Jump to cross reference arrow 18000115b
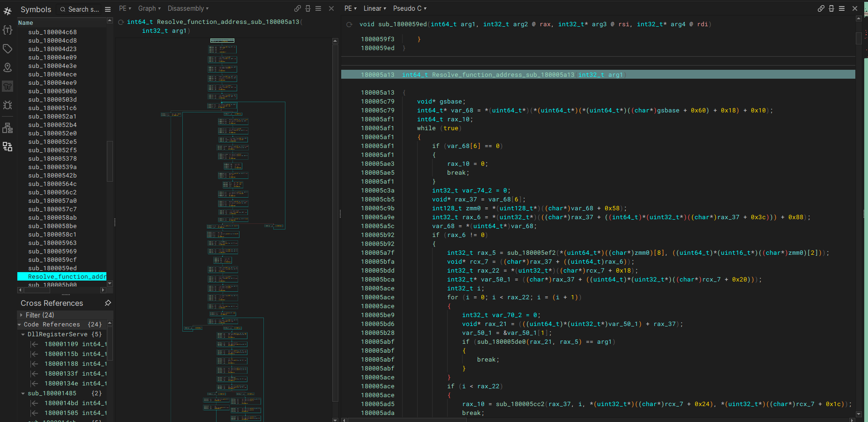The width and height of the screenshot is (868, 422). coord(35,354)
